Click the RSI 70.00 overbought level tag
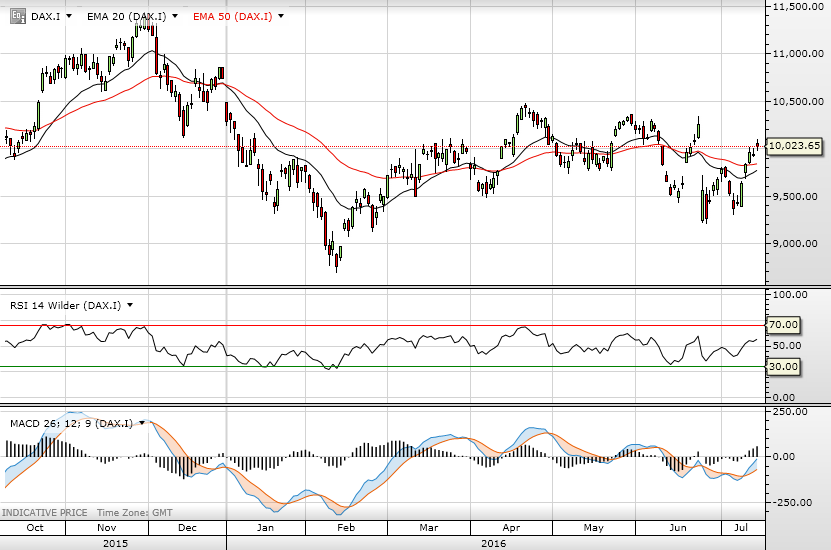This screenshot has height=550, width=831. [x=783, y=325]
